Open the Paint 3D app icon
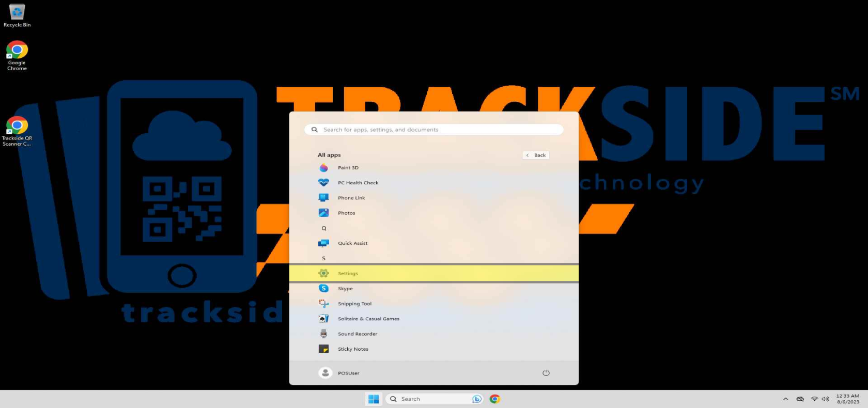868x408 pixels. coord(323,168)
